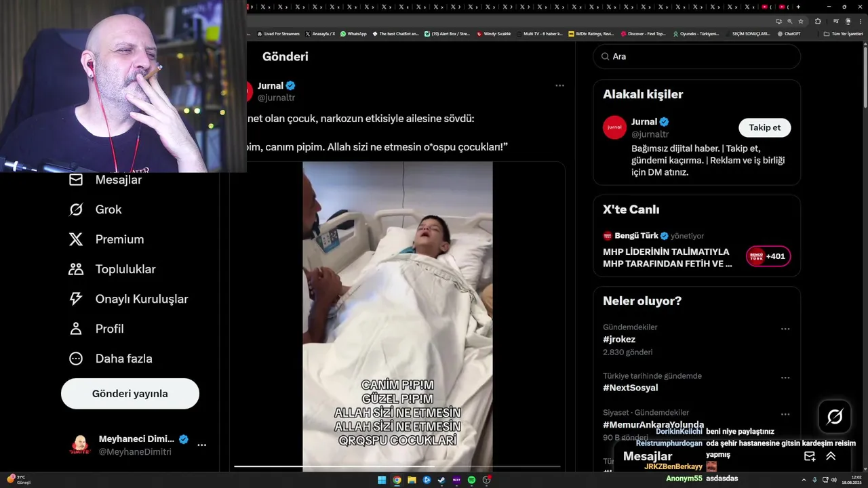Open SEÇİM SONUÇLARI bookmark

coord(747,33)
